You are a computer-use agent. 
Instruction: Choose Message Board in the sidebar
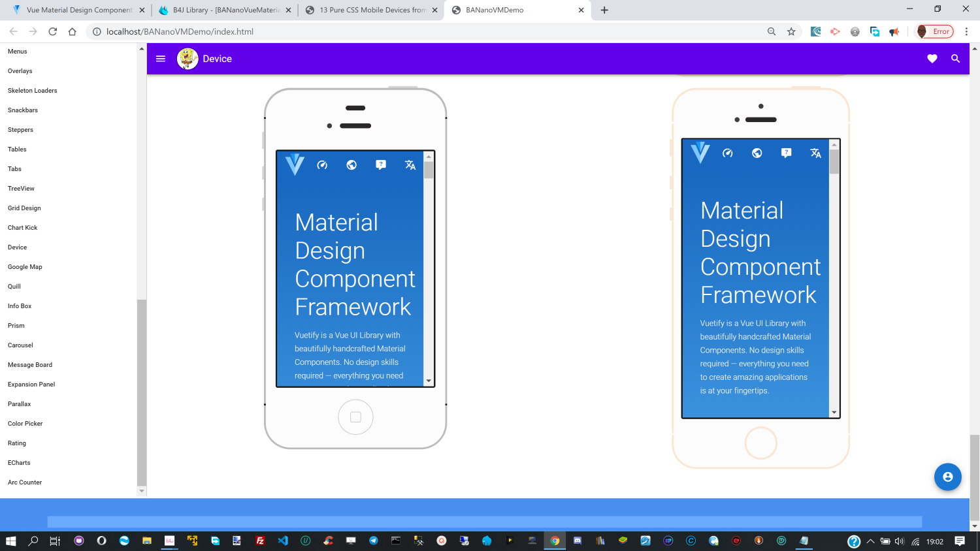click(30, 365)
